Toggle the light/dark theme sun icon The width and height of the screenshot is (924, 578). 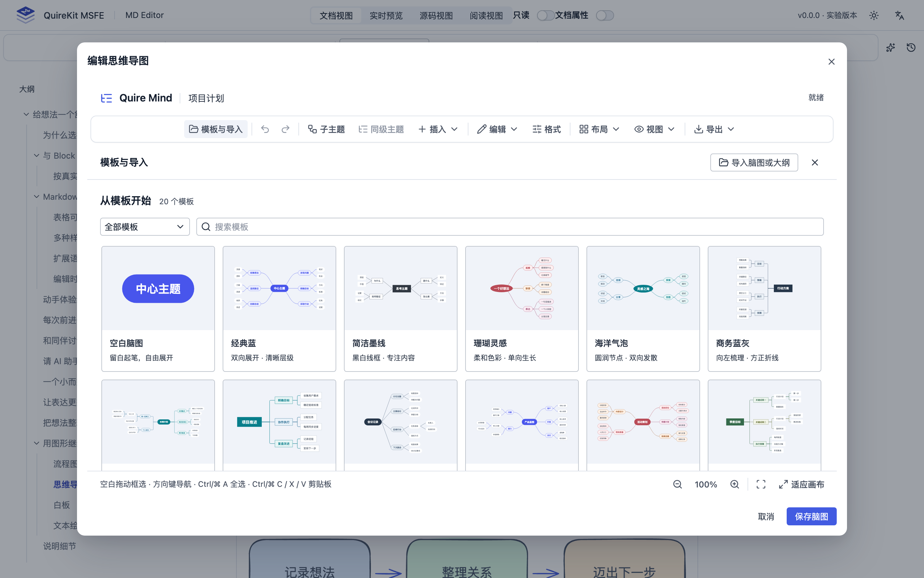pyautogui.click(x=874, y=15)
